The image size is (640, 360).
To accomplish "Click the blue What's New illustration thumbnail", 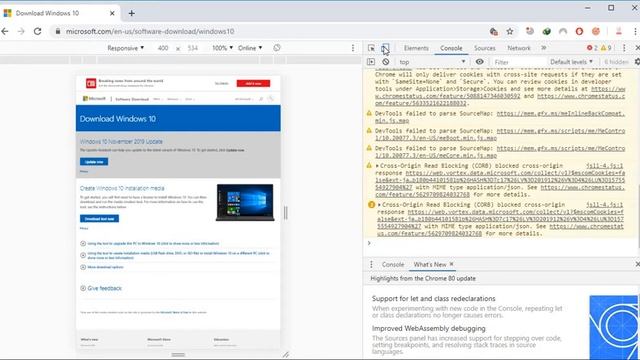I will 613,327.
